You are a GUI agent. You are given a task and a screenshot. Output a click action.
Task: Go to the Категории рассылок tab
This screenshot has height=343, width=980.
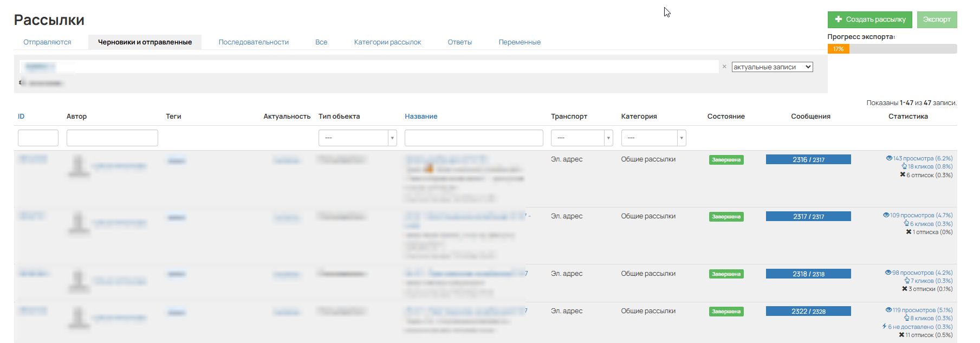pos(387,42)
